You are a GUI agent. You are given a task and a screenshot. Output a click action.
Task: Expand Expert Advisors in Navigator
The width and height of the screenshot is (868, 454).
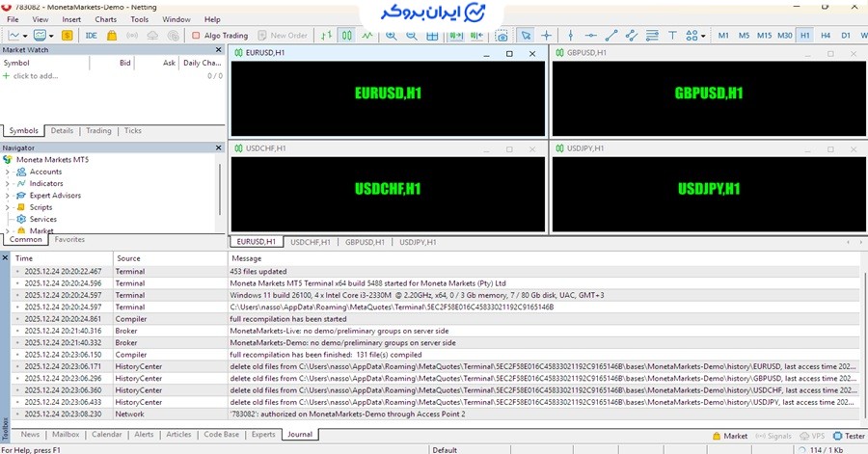click(x=8, y=196)
